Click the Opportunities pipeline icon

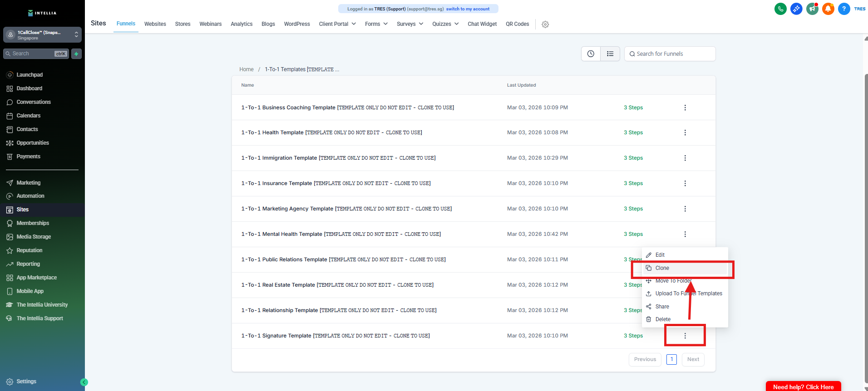coord(10,143)
